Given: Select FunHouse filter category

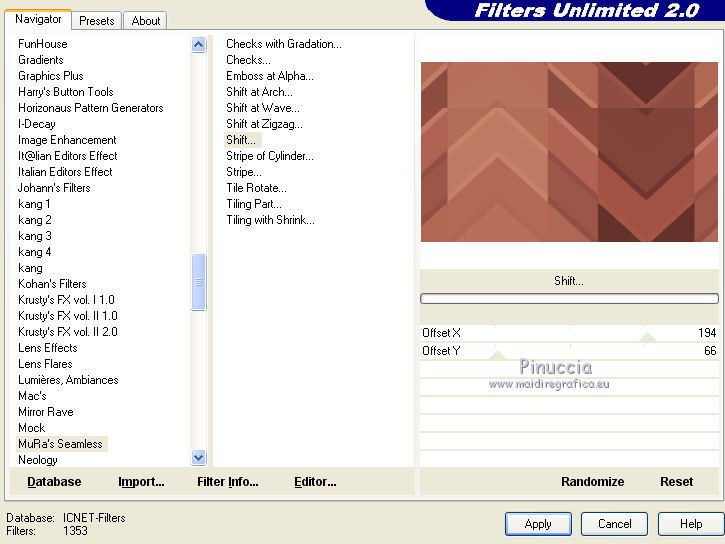Looking at the screenshot, I should click(43, 44).
